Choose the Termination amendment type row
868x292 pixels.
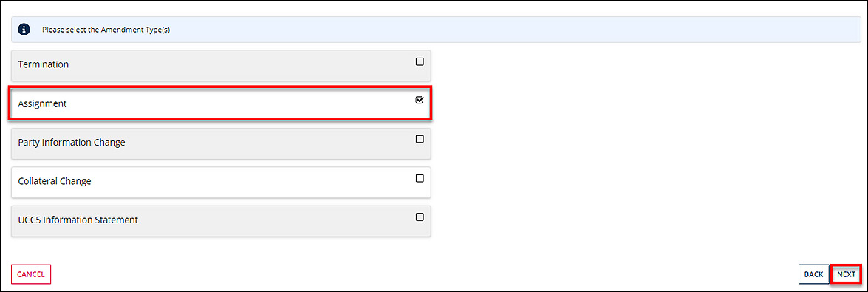[x=221, y=65]
